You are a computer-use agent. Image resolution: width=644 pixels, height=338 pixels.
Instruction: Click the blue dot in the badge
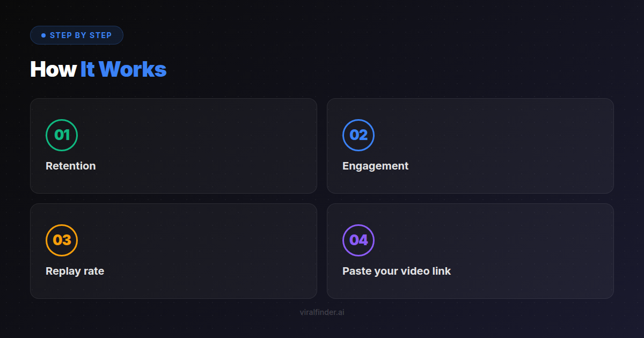coord(43,35)
